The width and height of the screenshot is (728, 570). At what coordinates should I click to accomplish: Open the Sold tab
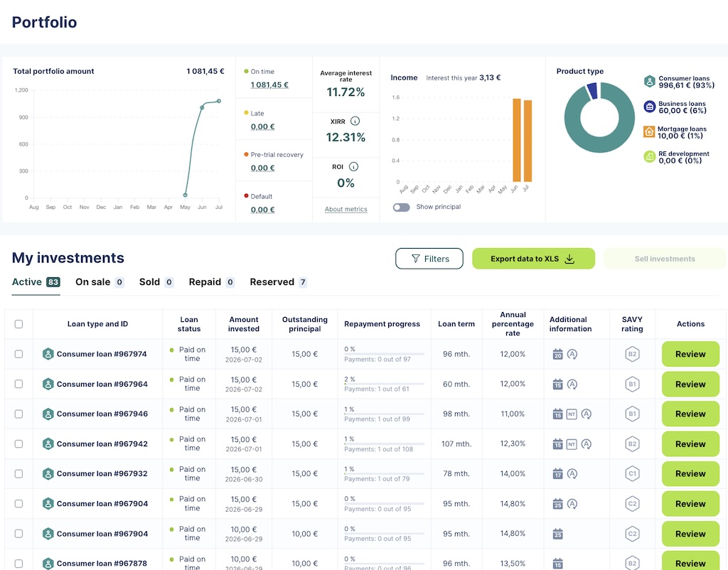point(156,282)
